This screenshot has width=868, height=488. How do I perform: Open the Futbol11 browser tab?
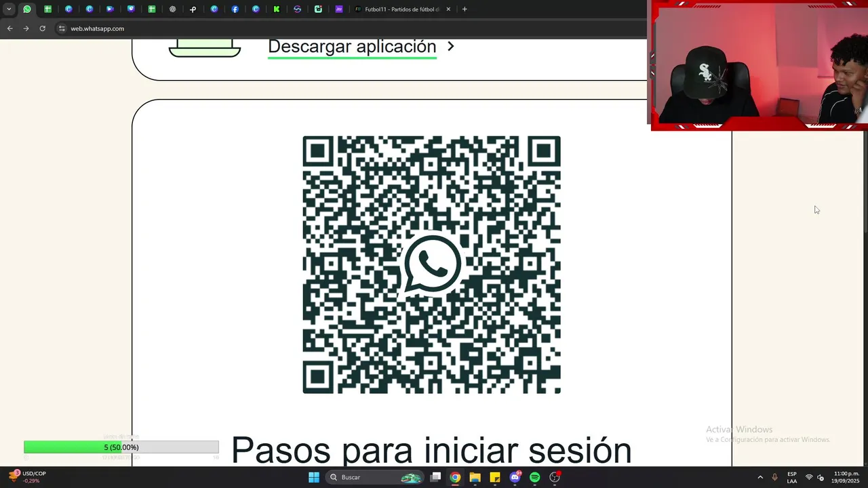(401, 9)
